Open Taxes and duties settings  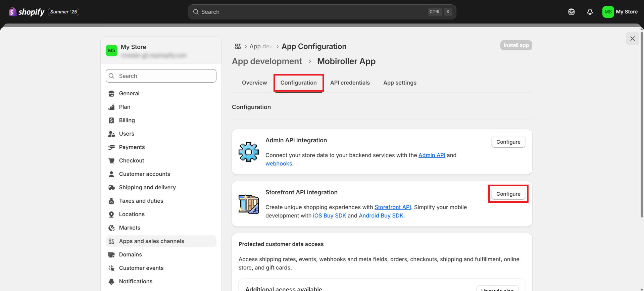[161, 201]
